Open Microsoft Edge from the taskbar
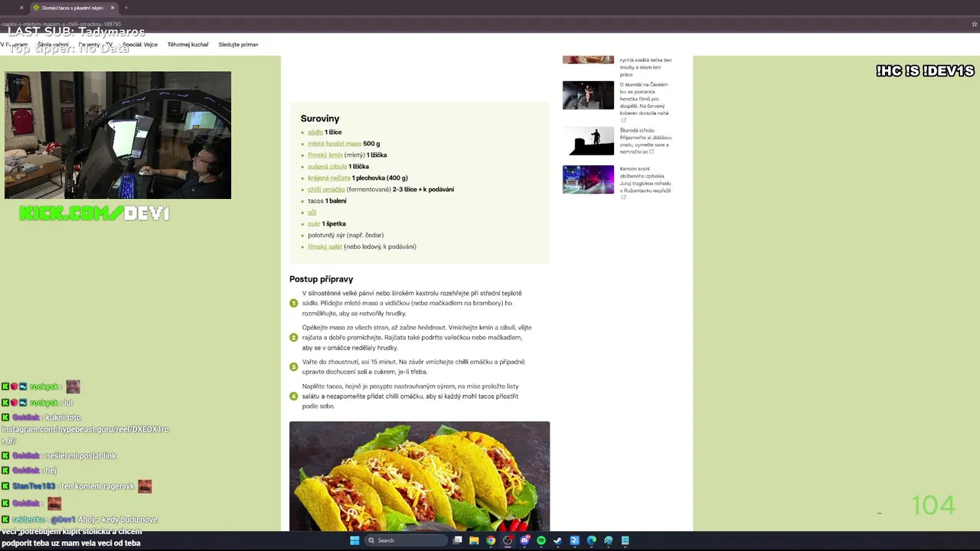 click(592, 540)
